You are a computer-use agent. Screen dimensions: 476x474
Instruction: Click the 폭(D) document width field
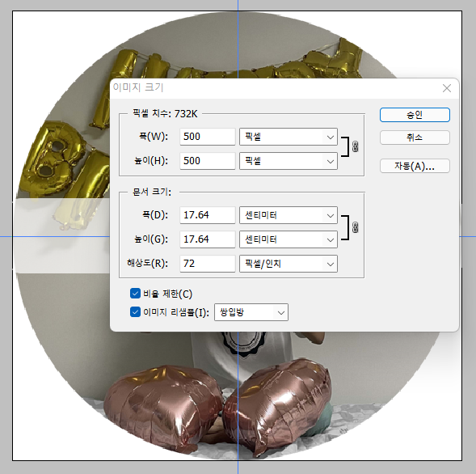pyautogui.click(x=208, y=215)
